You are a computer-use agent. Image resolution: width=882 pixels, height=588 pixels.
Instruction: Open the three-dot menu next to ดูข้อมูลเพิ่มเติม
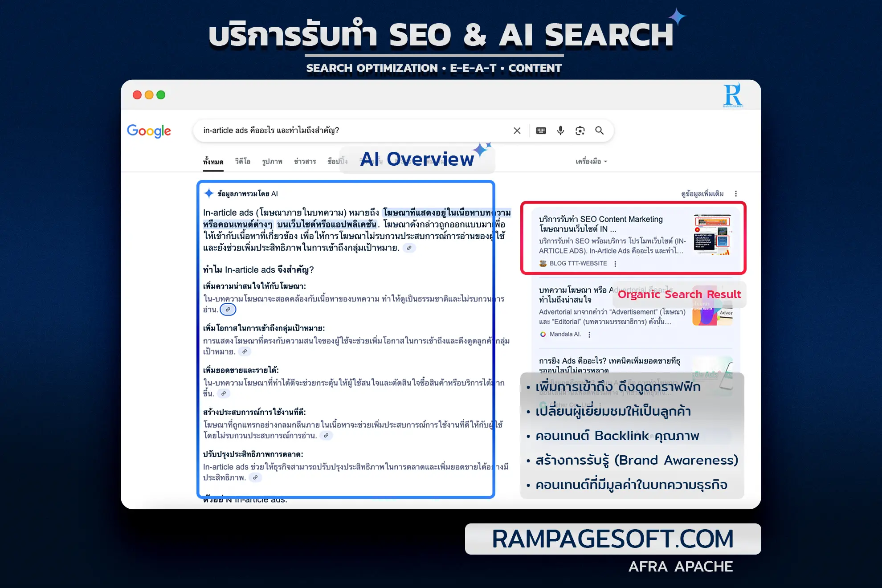coord(736,193)
